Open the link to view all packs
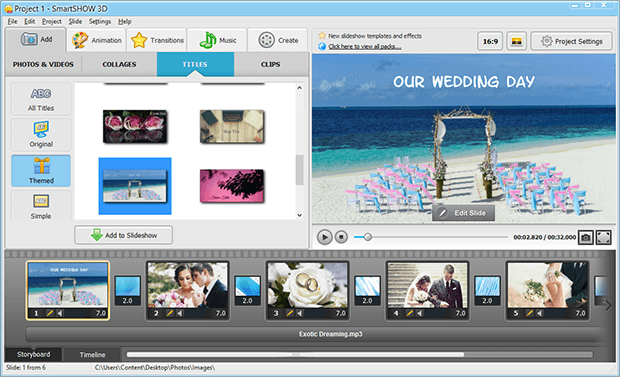The image size is (620, 377). [365, 47]
